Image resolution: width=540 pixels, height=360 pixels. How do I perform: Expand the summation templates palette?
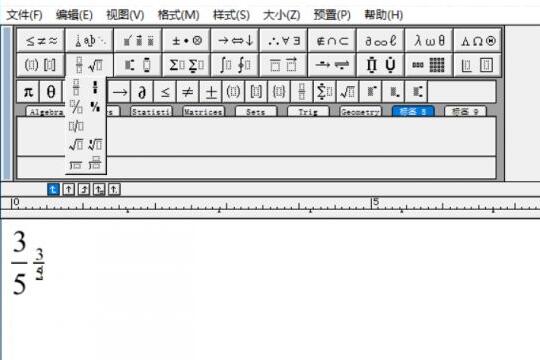pyautogui.click(x=186, y=65)
